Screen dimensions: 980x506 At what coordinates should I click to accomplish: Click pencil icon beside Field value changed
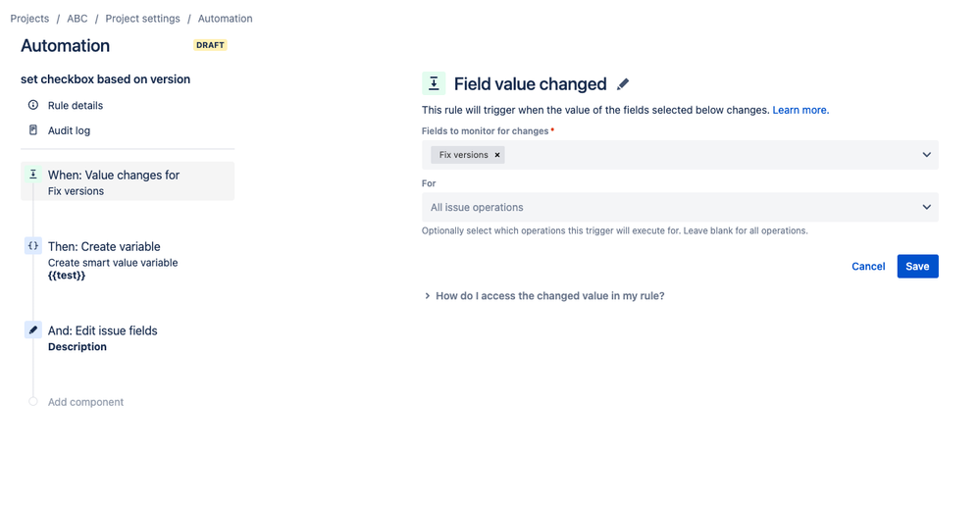pos(623,84)
